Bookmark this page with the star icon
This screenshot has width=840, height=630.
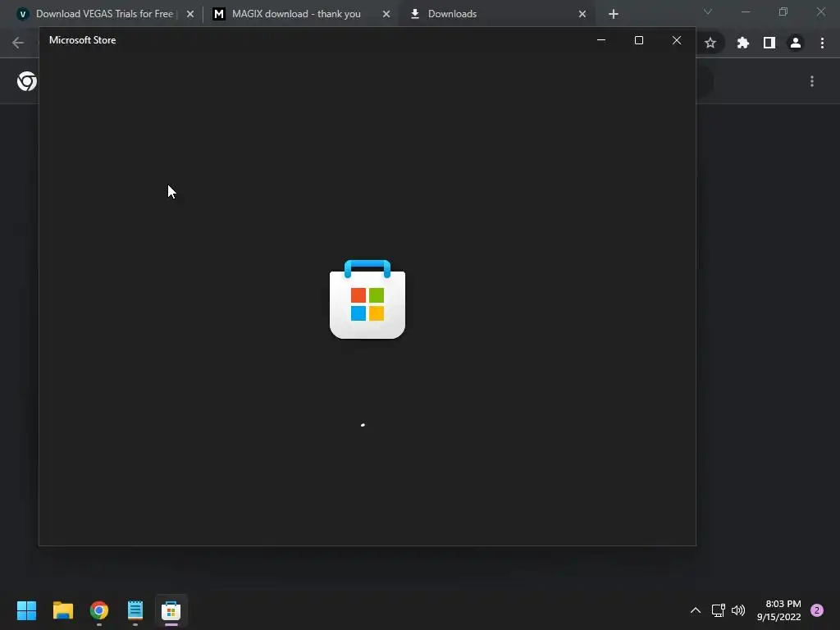710,43
